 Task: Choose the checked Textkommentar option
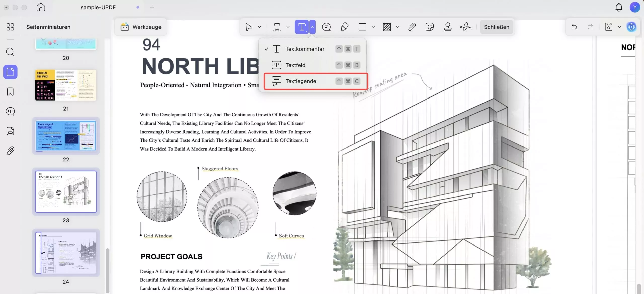tap(305, 49)
